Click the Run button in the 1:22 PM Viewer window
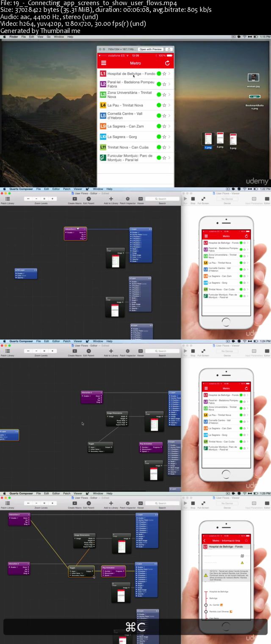 tap(185, 200)
